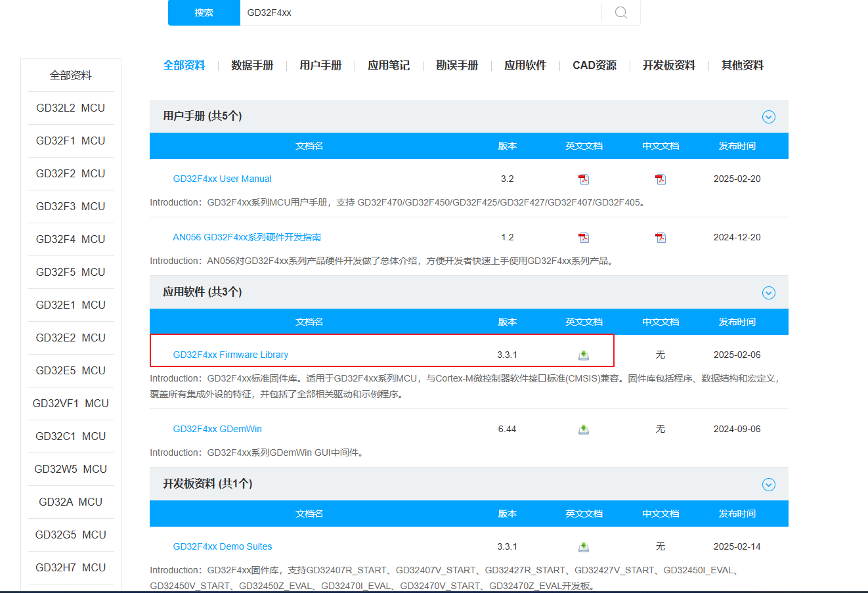
Task: Select GD32F4 MCU in the sidebar
Action: click(x=71, y=239)
